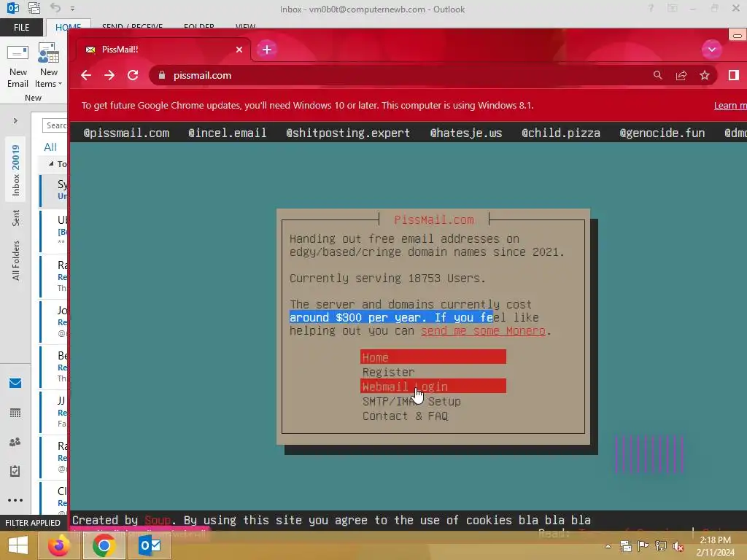Switch to Outlook Calendar view icon

(x=15, y=413)
